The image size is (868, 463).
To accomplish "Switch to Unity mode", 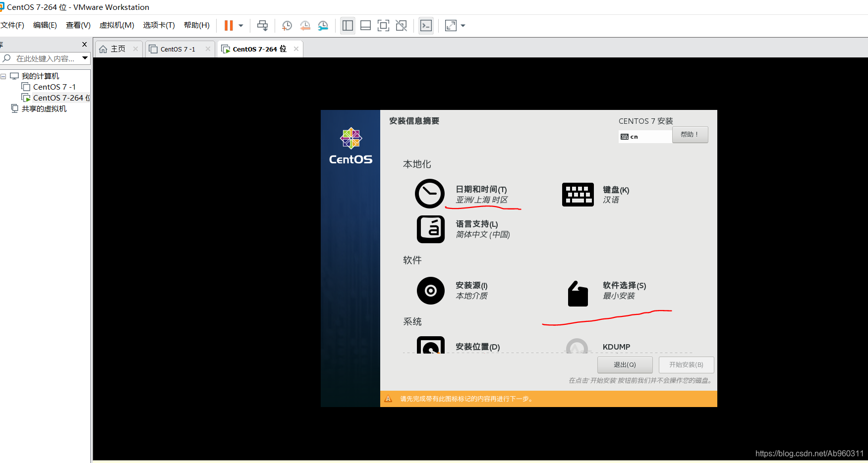I will click(402, 25).
